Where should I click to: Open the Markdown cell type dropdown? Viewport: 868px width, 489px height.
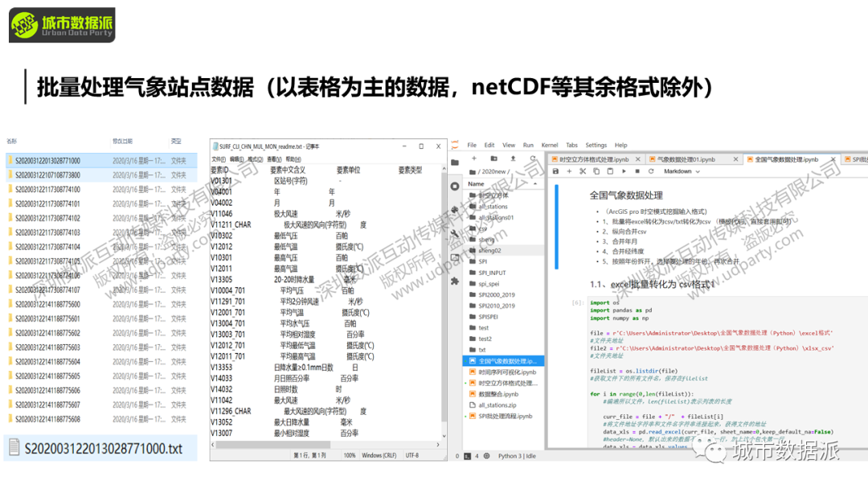coord(682,171)
